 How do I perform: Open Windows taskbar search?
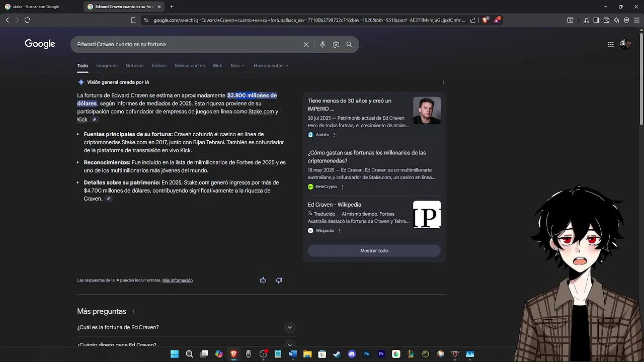(189, 354)
